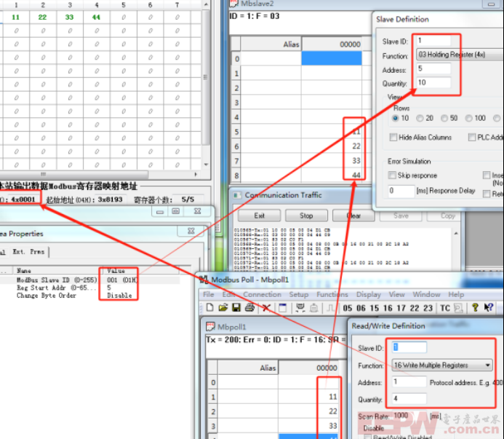Open the Setup menu
The height and width of the screenshot is (439, 504).
[x=299, y=294]
